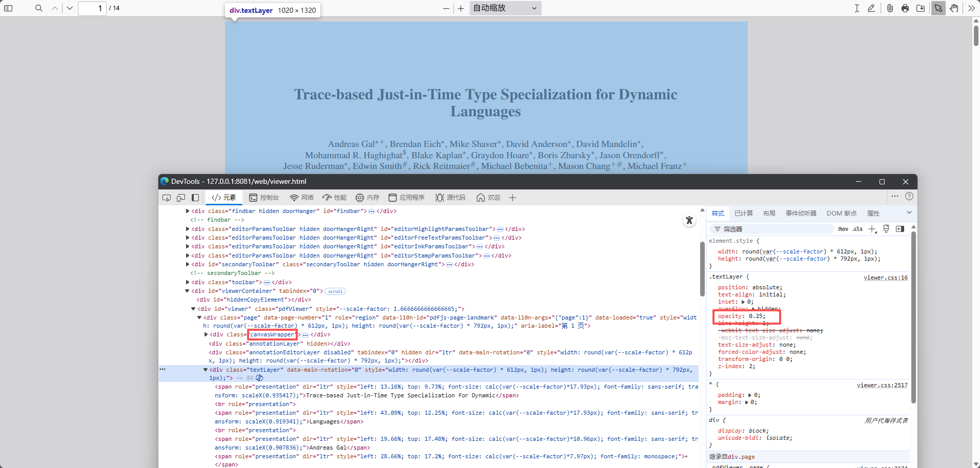The width and height of the screenshot is (980, 468).
Task: Click the viewer.css:2517 source link
Action: (x=882, y=385)
